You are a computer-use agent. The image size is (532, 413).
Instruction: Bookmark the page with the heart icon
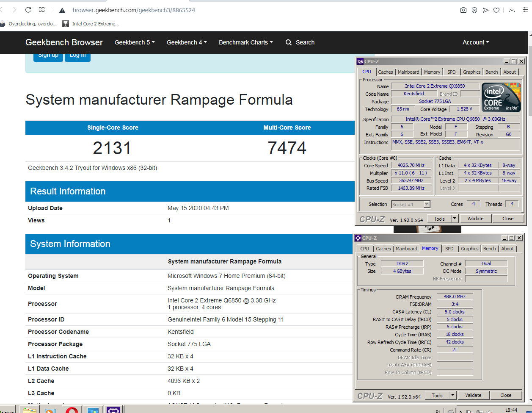click(x=496, y=10)
